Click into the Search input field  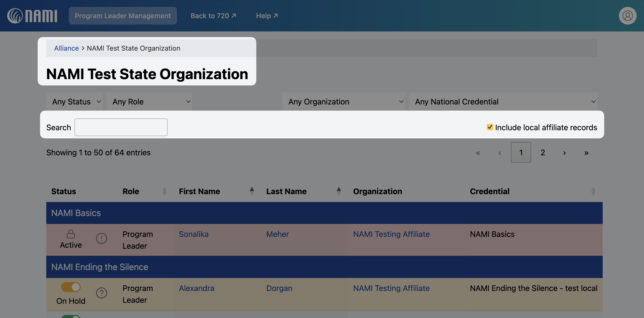[121, 127]
